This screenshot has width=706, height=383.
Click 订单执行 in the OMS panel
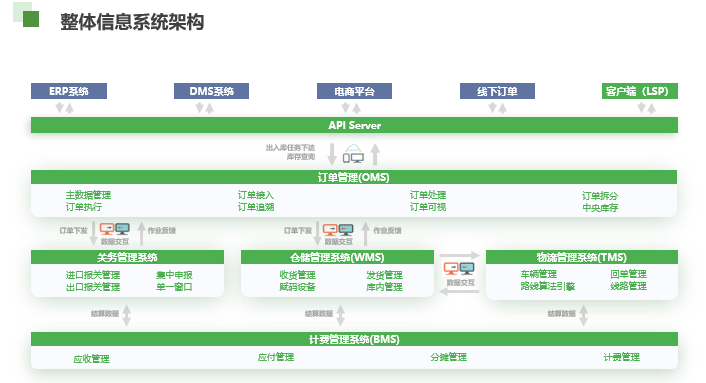tap(84, 207)
